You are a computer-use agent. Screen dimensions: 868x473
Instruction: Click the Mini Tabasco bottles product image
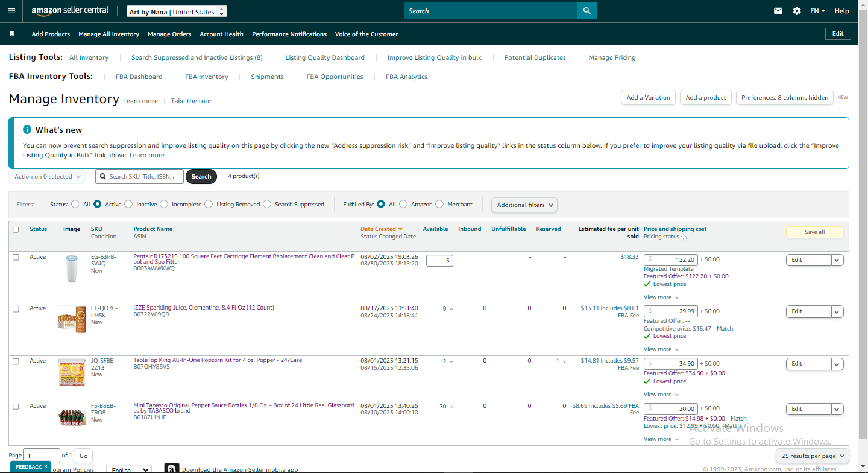pyautogui.click(x=72, y=417)
